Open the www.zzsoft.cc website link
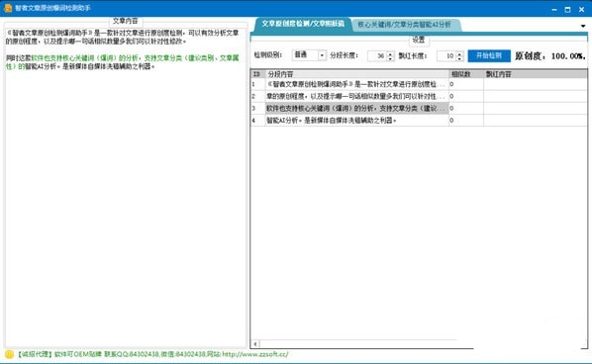 255,354
